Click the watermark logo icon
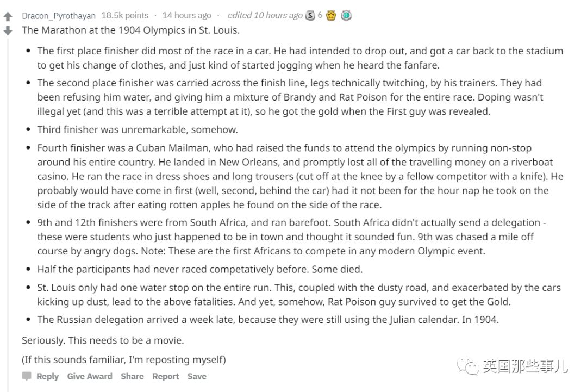This screenshot has height=392, width=587. click(468, 367)
